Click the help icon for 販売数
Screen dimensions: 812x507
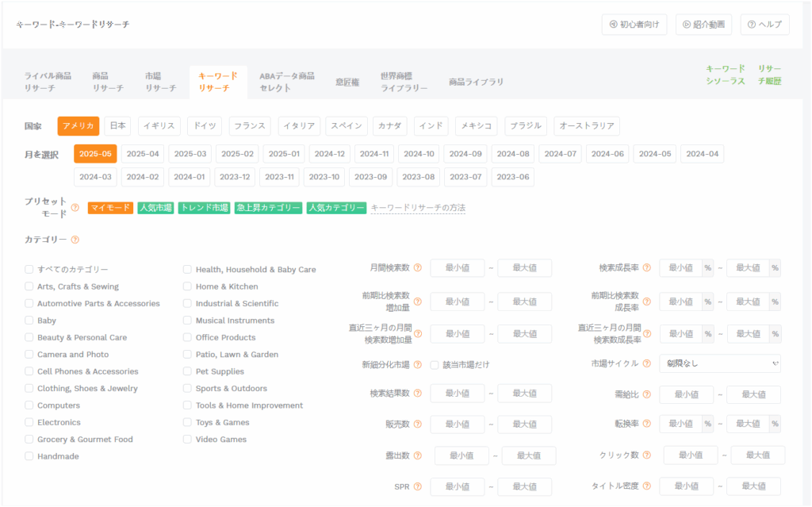[418, 424]
